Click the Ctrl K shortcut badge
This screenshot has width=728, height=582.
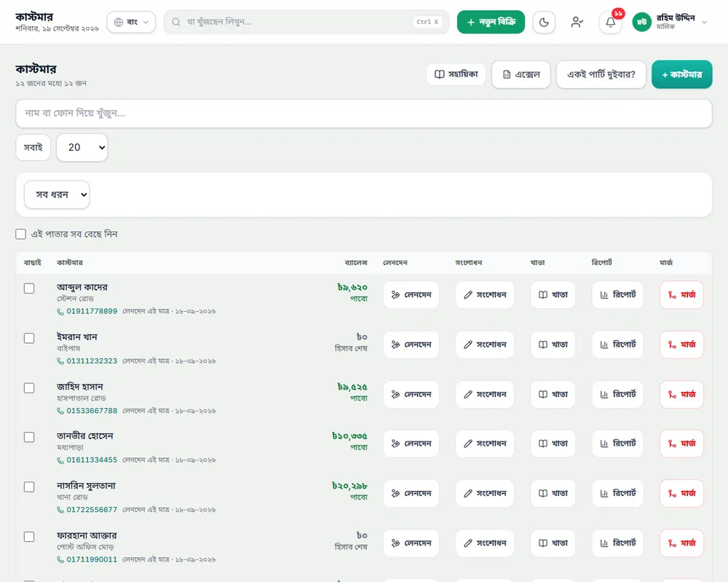[x=427, y=22]
